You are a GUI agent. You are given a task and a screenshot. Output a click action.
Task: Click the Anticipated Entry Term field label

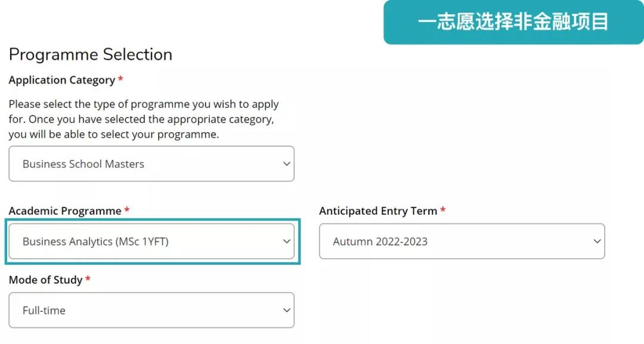377,211
